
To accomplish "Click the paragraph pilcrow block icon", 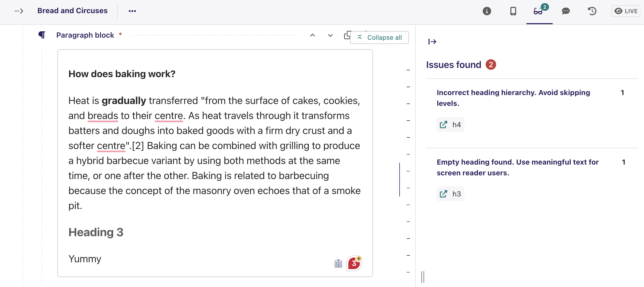I will coord(42,35).
